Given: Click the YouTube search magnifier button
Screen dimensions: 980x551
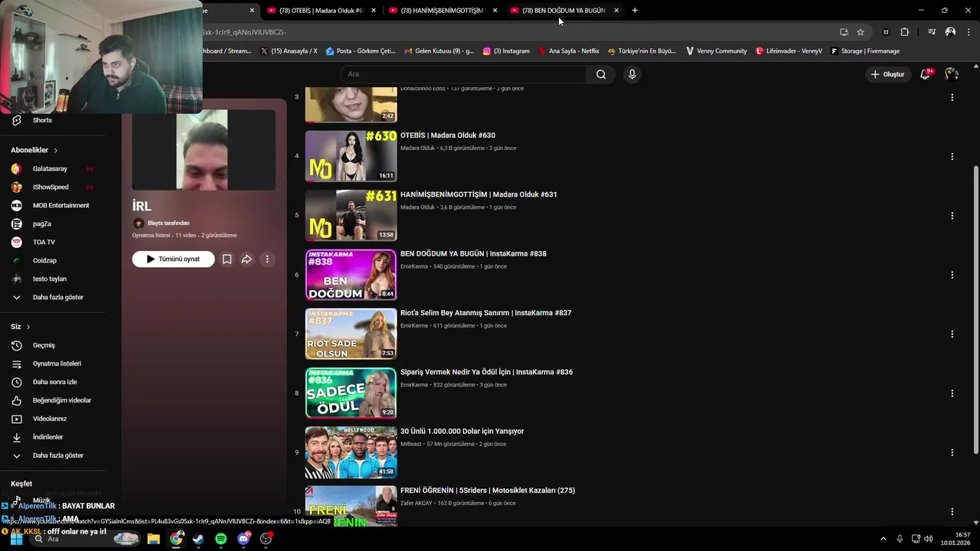Looking at the screenshot, I should click(x=601, y=74).
